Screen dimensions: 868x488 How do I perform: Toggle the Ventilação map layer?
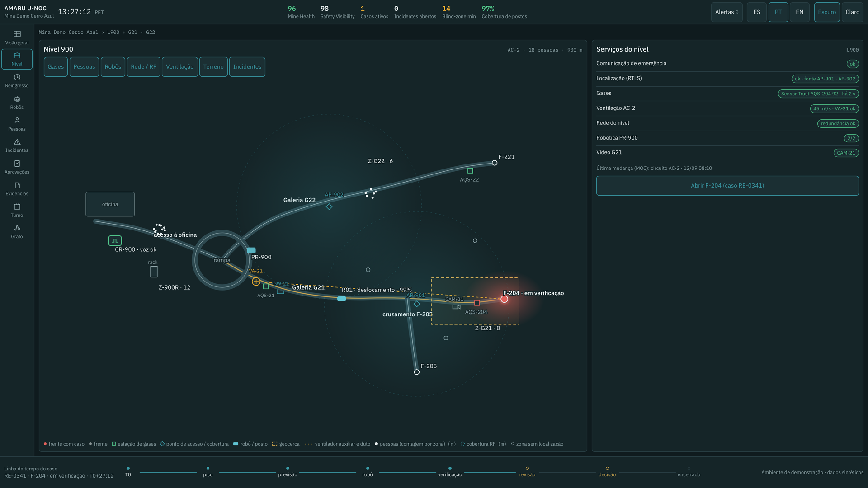[180, 67]
